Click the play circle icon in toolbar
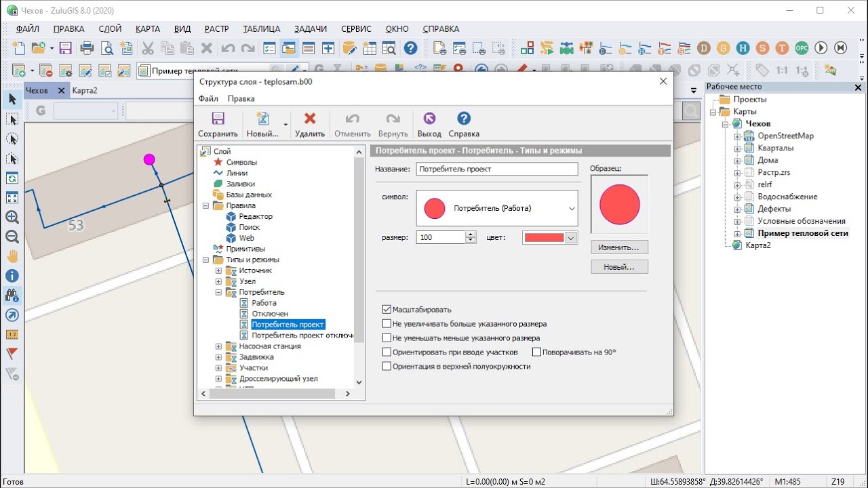 click(821, 48)
